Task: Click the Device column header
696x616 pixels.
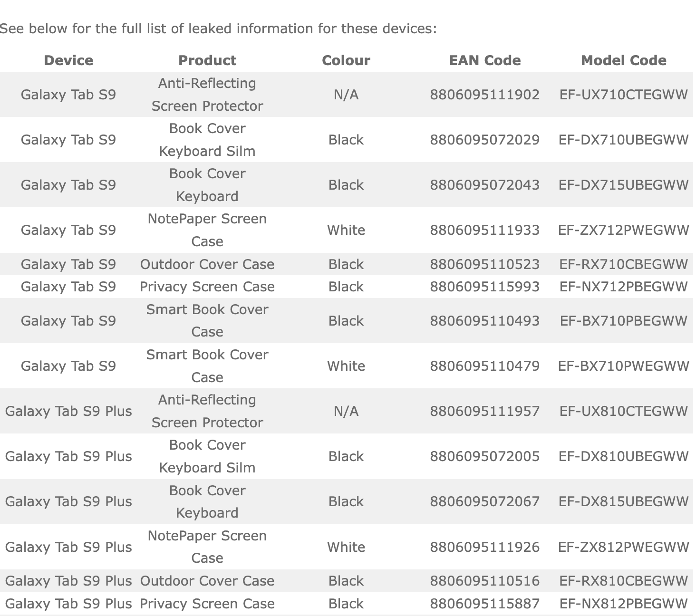Action: pyautogui.click(x=68, y=60)
